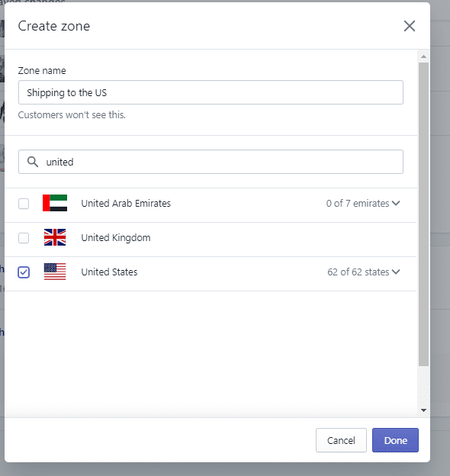This screenshot has height=476, width=450.
Task: Click the country search field
Action: tap(211, 162)
